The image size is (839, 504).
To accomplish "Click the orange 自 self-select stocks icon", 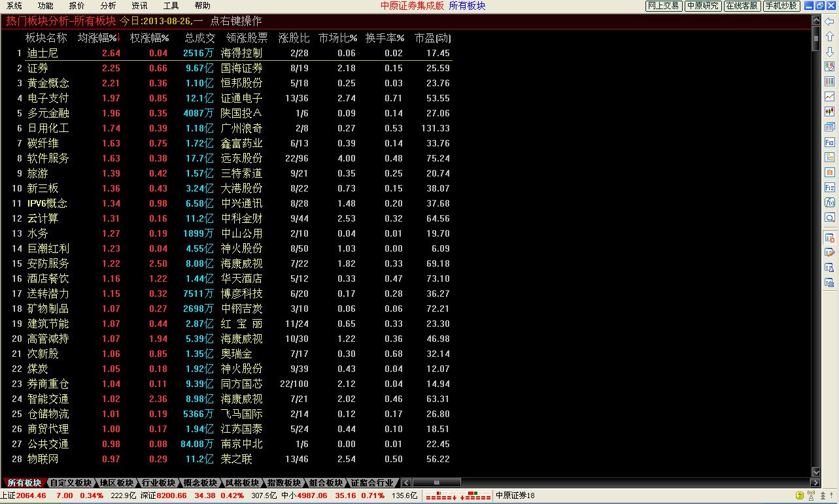I will (x=829, y=172).
